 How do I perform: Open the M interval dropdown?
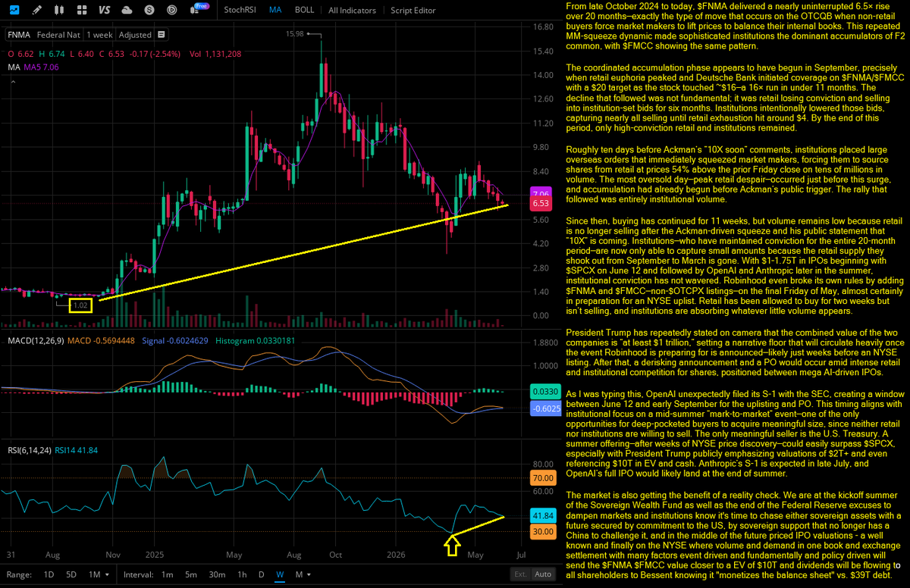303,575
